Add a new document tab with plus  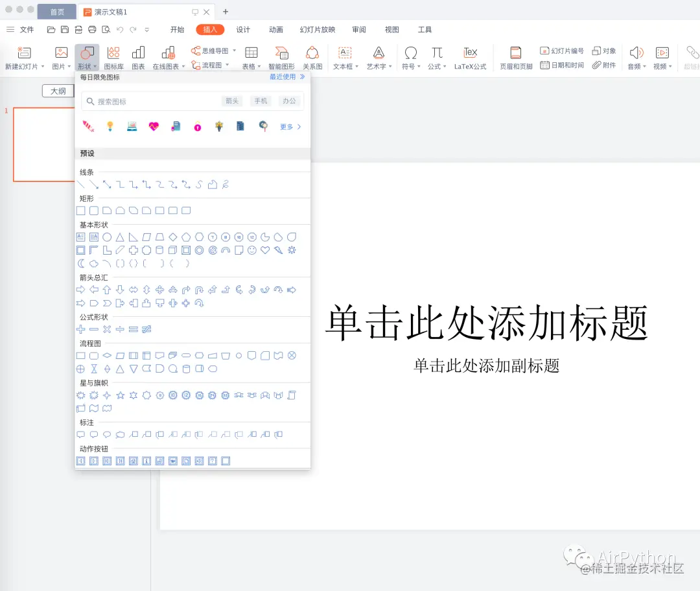[x=226, y=12]
